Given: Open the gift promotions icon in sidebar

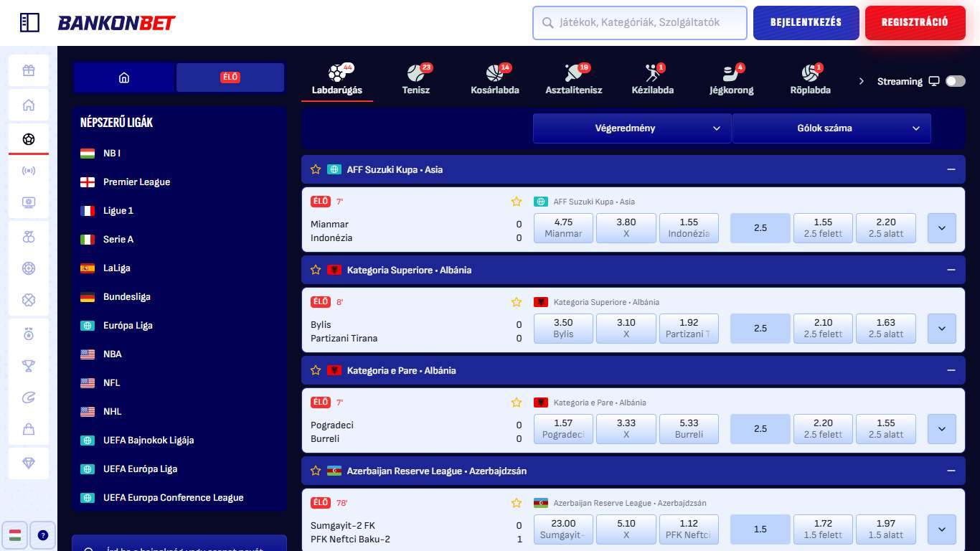Looking at the screenshot, I should [29, 70].
